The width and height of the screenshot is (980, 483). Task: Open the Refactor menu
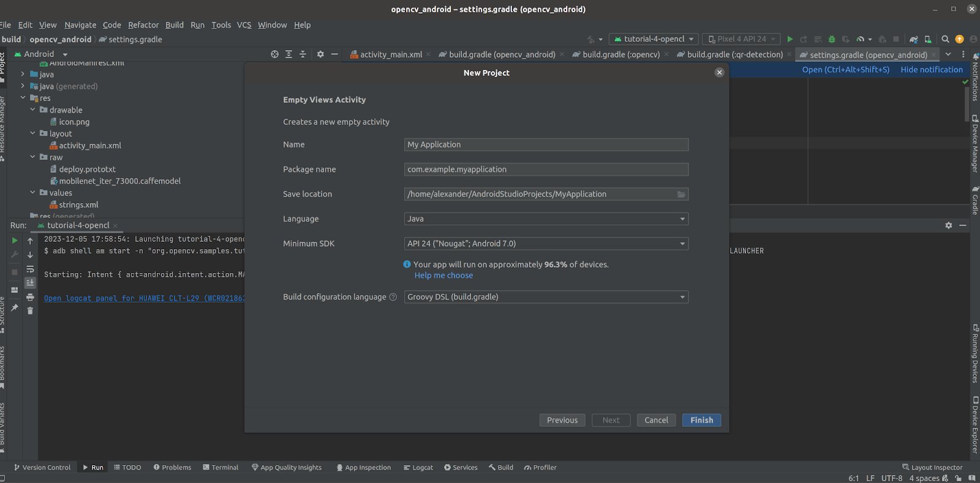143,25
